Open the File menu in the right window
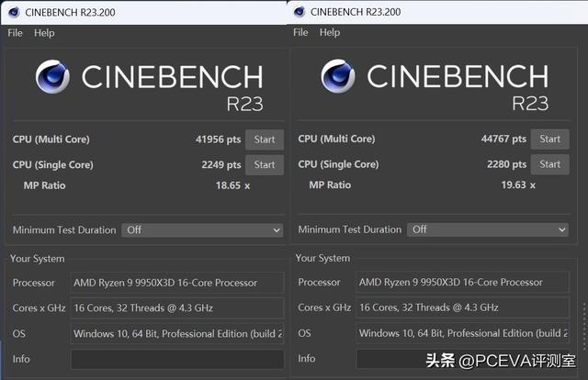The image size is (588, 380). tap(300, 32)
